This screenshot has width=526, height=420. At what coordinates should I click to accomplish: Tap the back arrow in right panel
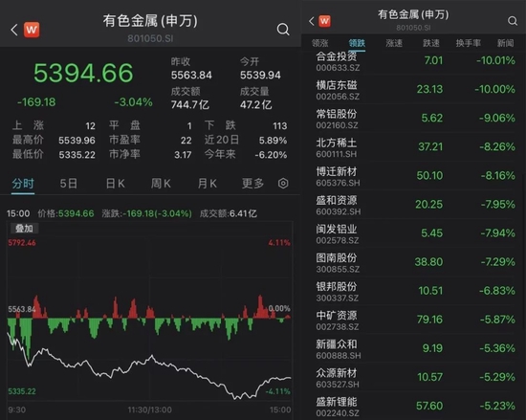point(312,21)
